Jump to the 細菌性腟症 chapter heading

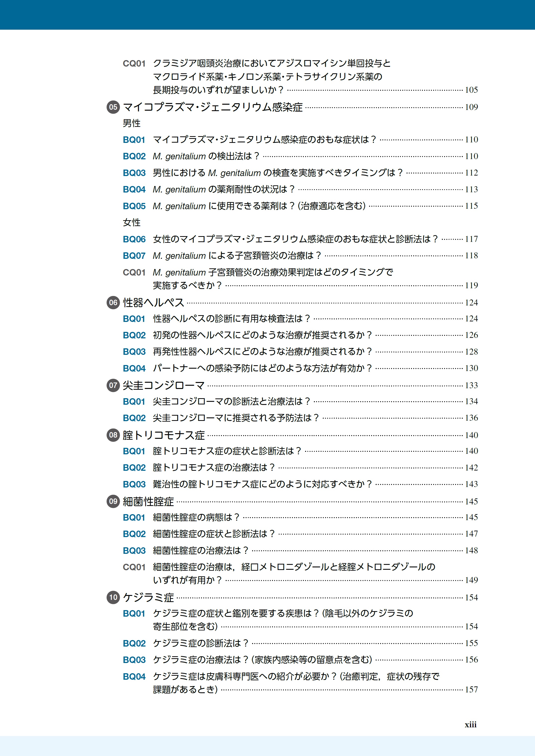pos(148,501)
